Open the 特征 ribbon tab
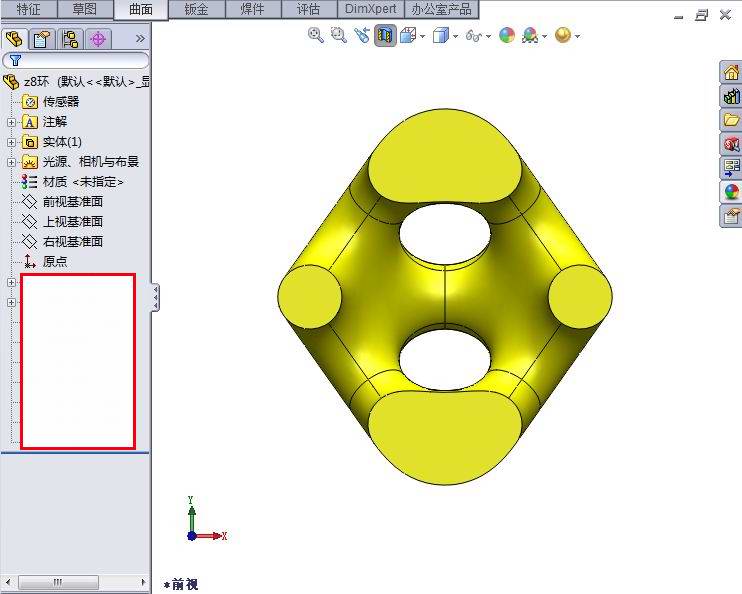 [x=28, y=9]
